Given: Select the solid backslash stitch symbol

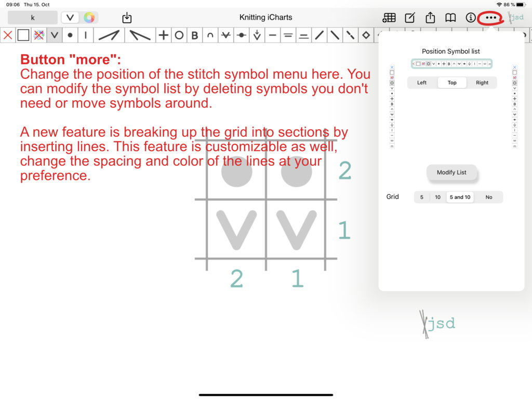Looking at the screenshot, I should (335, 35).
